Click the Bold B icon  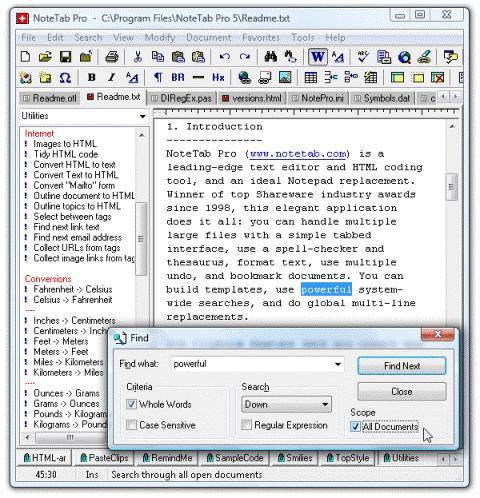(x=91, y=78)
